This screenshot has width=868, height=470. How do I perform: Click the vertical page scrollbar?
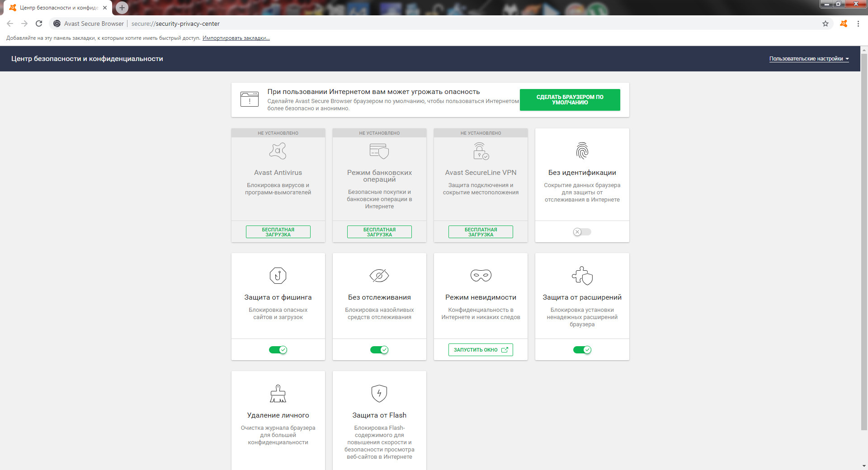coord(864,242)
